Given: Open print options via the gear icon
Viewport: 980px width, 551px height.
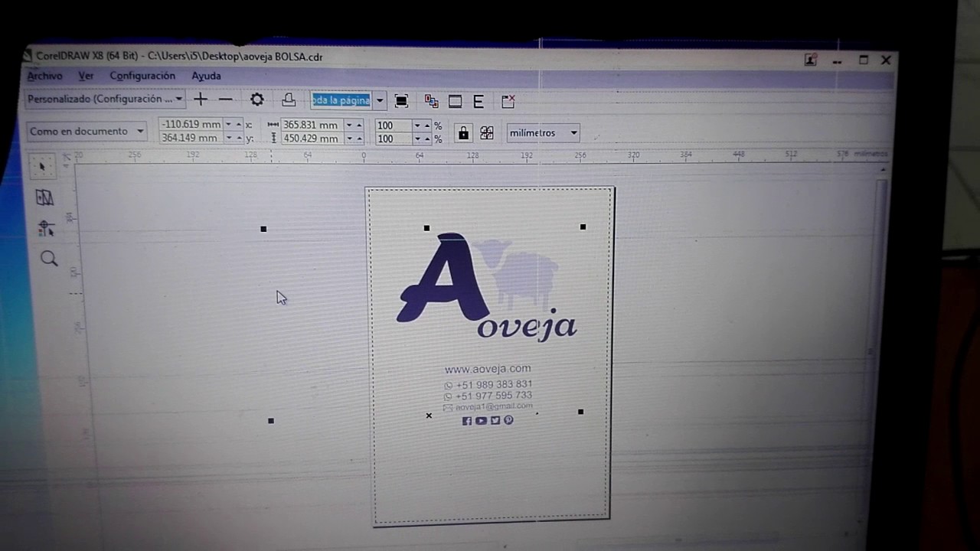Looking at the screenshot, I should point(257,99).
